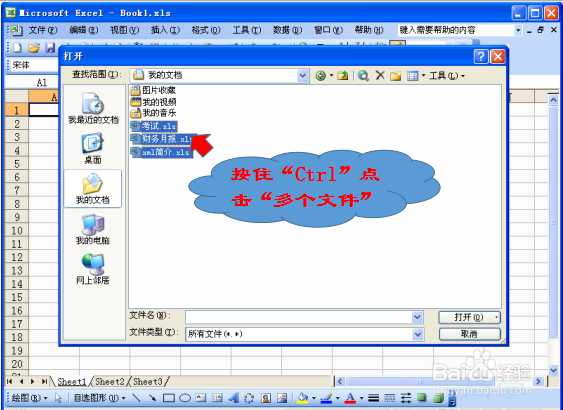Open the 自选图形(U) AutoShapes dropdown
Viewport: 563px width, 410px height.
tap(99, 398)
